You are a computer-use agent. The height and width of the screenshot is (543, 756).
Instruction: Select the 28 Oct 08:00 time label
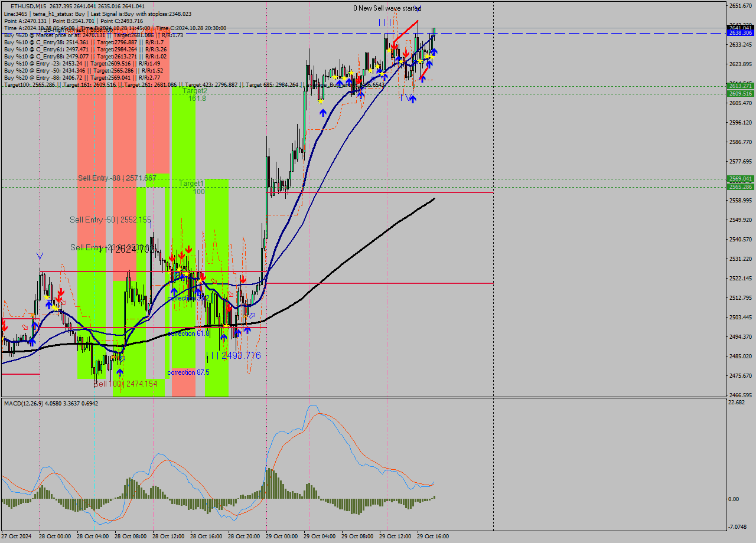point(131,537)
